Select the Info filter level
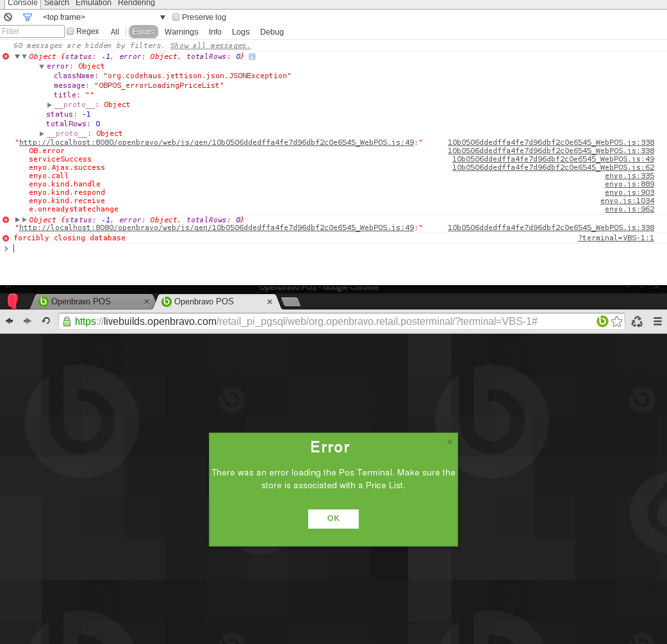 (x=215, y=31)
